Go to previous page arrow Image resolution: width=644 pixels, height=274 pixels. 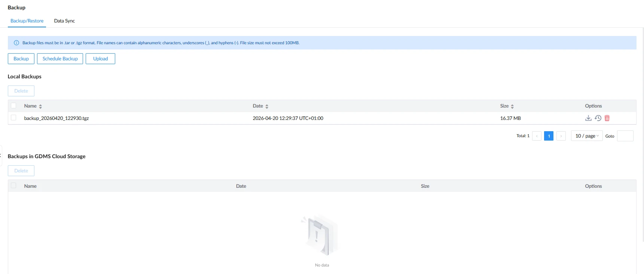[537, 136]
